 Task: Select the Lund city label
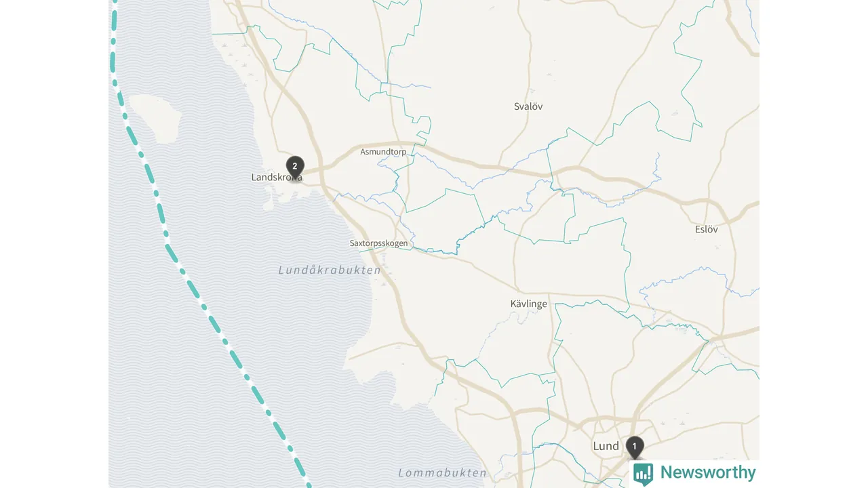(x=606, y=446)
